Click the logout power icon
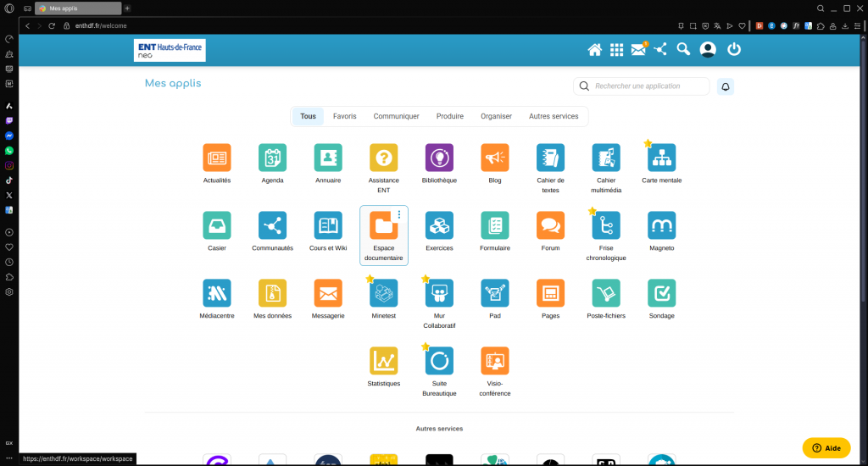868x466 pixels. [734, 50]
